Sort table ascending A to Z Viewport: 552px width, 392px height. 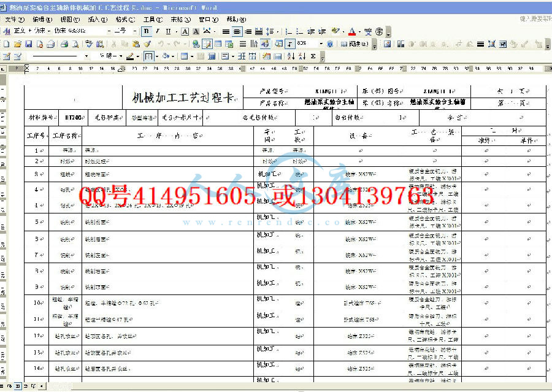coord(291,56)
